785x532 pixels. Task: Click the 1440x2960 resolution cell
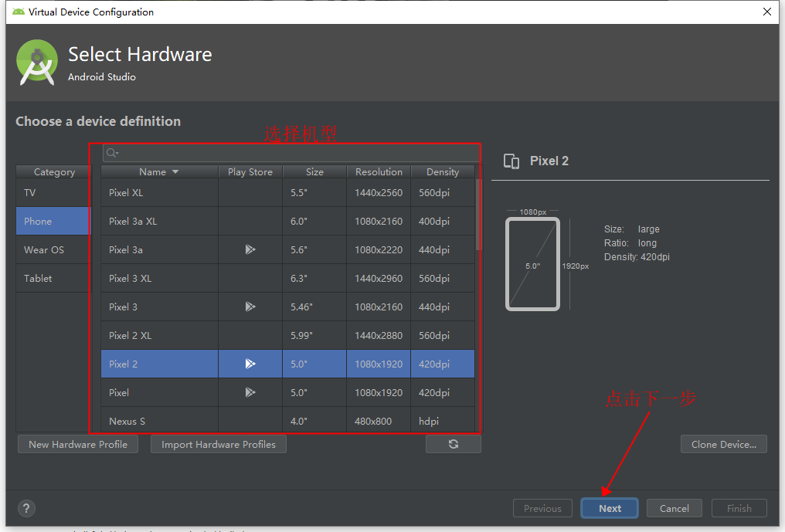click(x=379, y=278)
